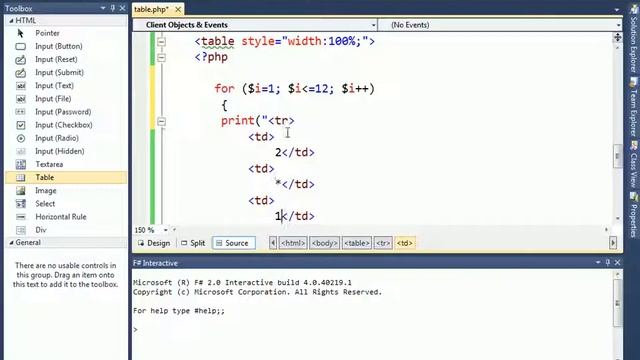Image resolution: width=640 pixels, height=360 pixels.
Task: Select the <tr> tag navigator button
Action: click(x=383, y=243)
